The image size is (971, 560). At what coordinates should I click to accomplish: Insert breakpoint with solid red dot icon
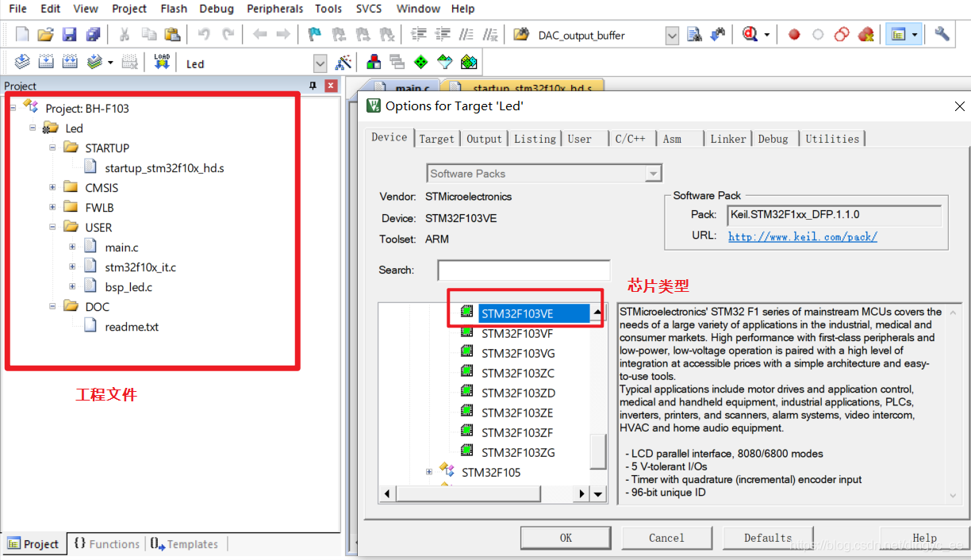click(x=794, y=34)
